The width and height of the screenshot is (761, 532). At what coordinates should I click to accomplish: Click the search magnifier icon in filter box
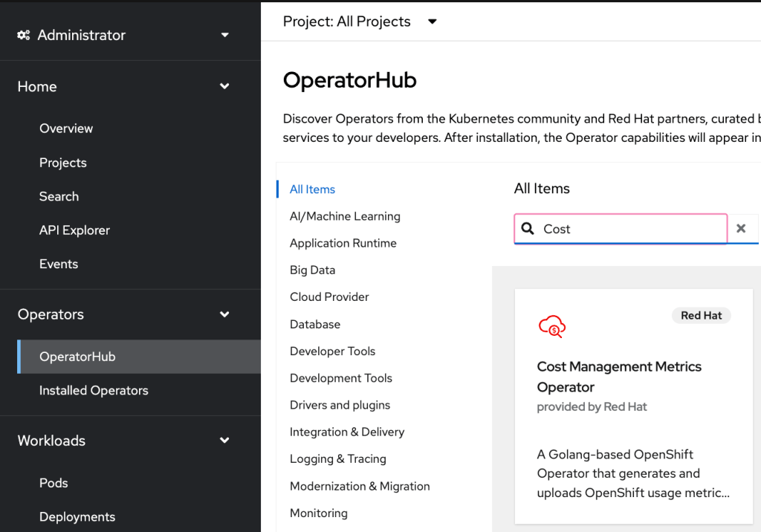click(x=528, y=229)
